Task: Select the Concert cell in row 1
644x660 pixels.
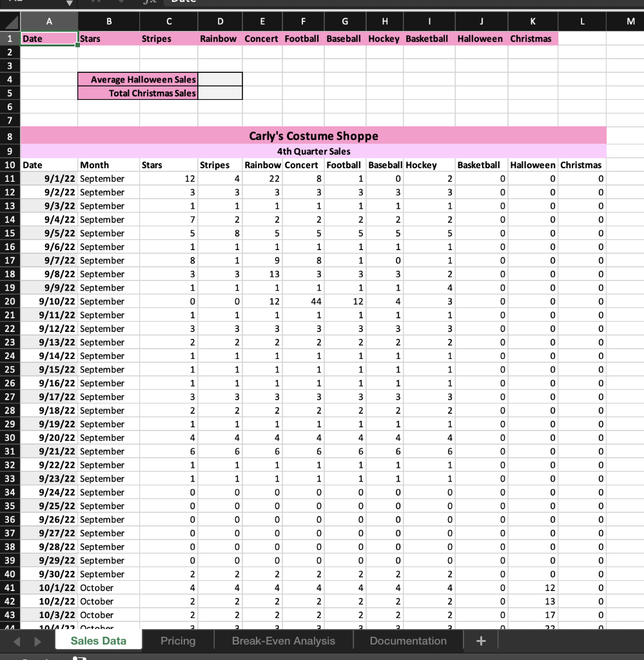Action: [x=262, y=39]
